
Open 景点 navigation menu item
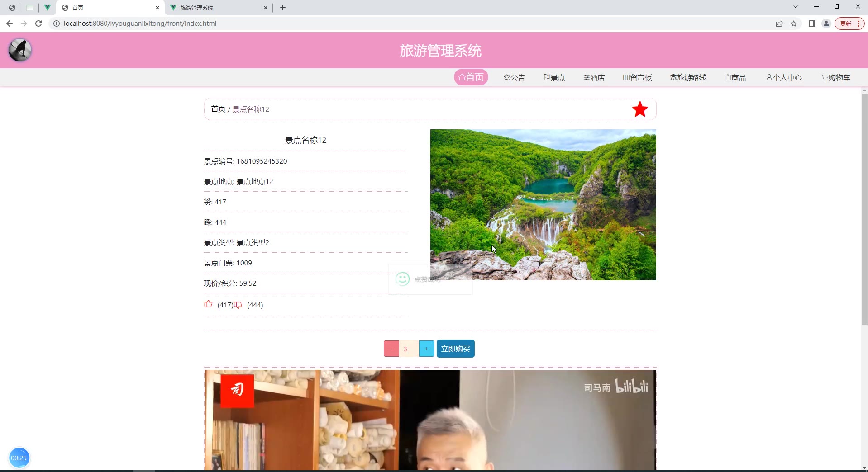554,78
